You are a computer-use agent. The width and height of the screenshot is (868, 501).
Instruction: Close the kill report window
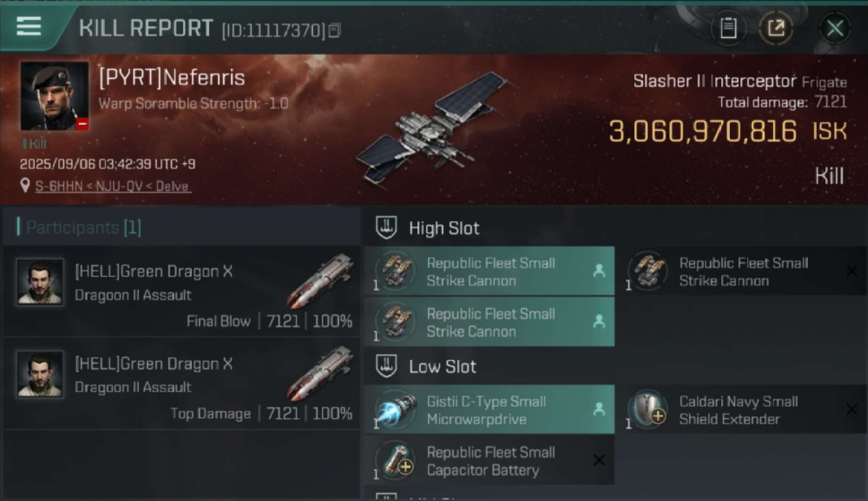point(835,28)
